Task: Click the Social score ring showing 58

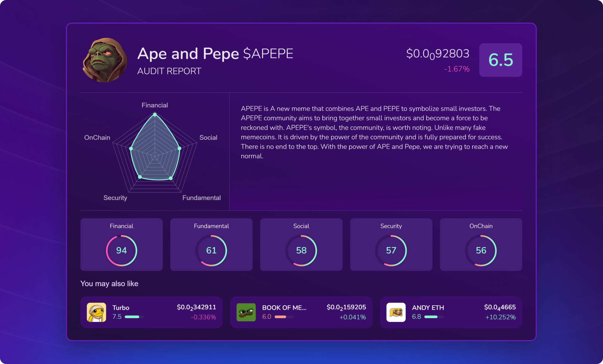Action: coord(301,250)
